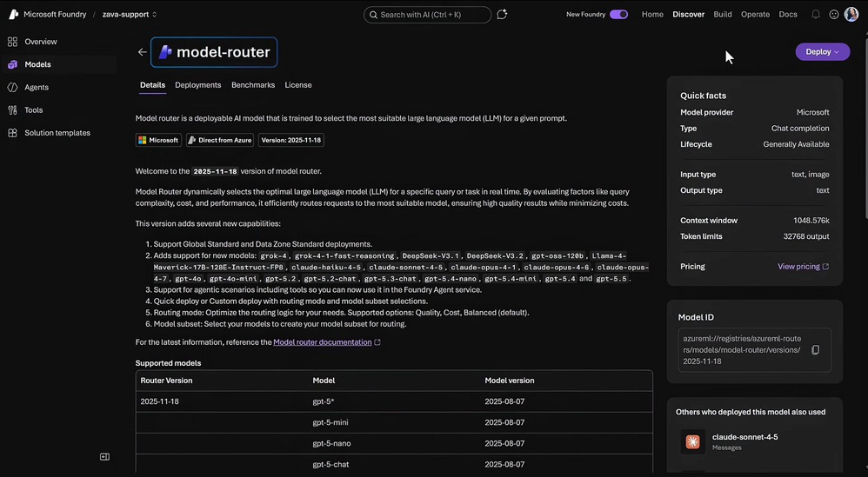Click the Search with AI field
The height and width of the screenshot is (477, 868).
coord(427,15)
